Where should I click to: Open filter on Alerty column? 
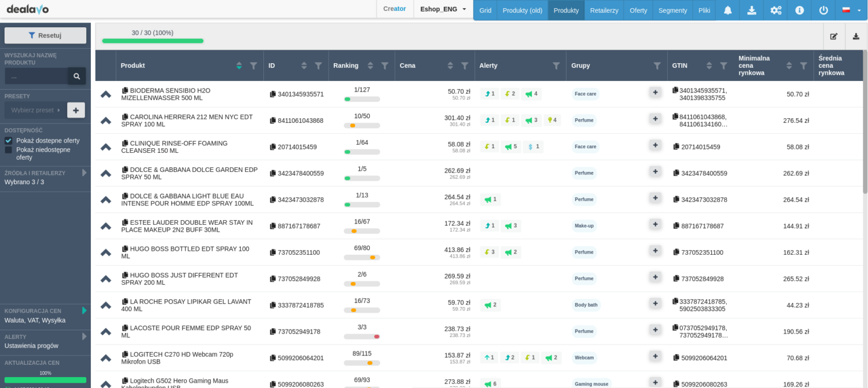556,66
